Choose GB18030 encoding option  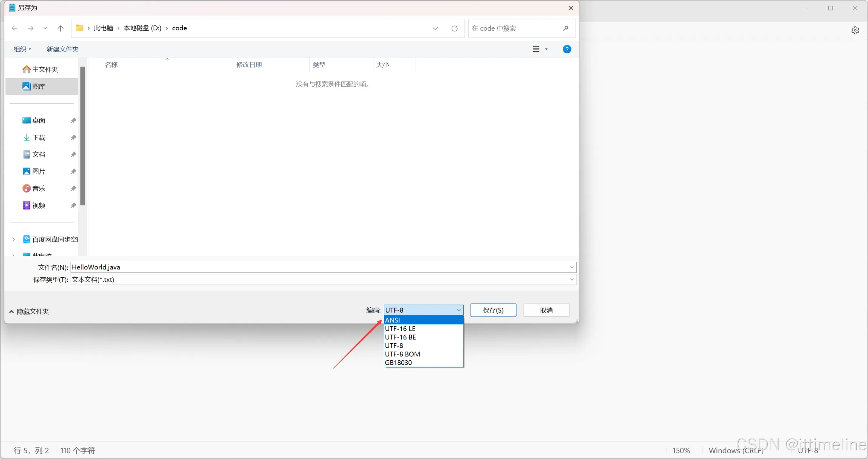click(x=423, y=363)
